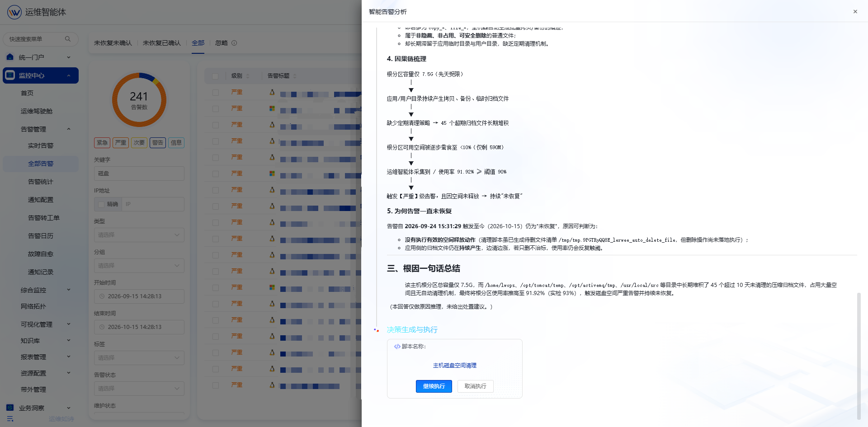Viewport: 868px width, 427px height.
Task: Click the magnifier icon in quick menu search
Action: click(x=68, y=39)
